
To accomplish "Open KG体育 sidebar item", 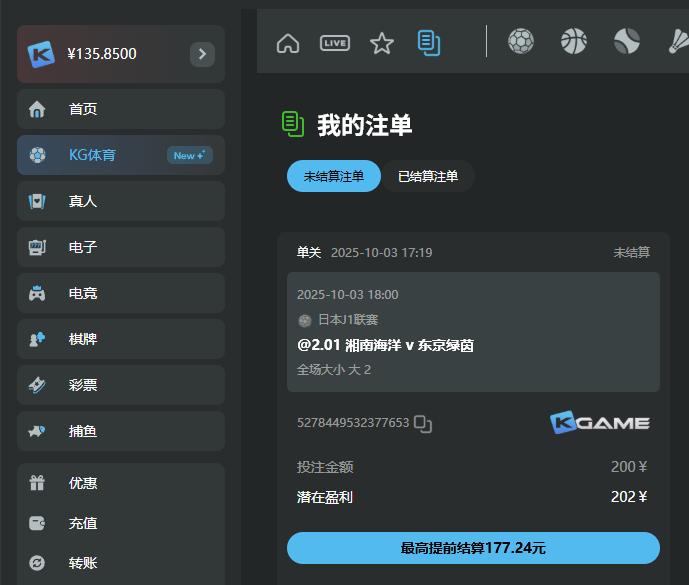I will point(121,155).
